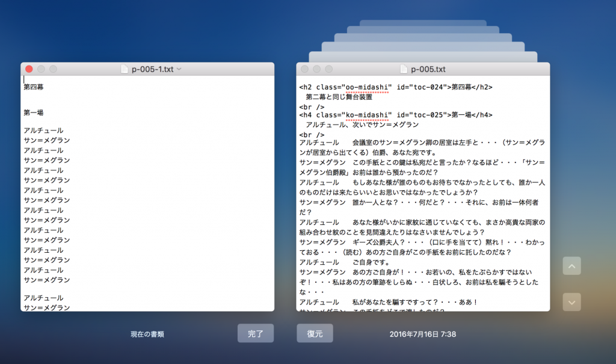Click the version date 2016年7月16日 7:38
The height and width of the screenshot is (364, 616).
(423, 334)
